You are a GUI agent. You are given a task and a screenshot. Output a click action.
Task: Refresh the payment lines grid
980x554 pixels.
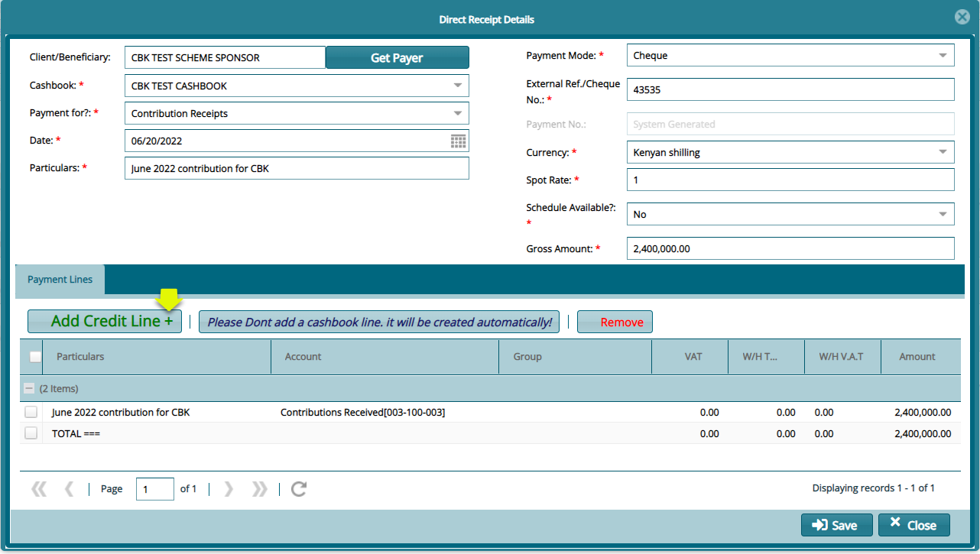(299, 489)
